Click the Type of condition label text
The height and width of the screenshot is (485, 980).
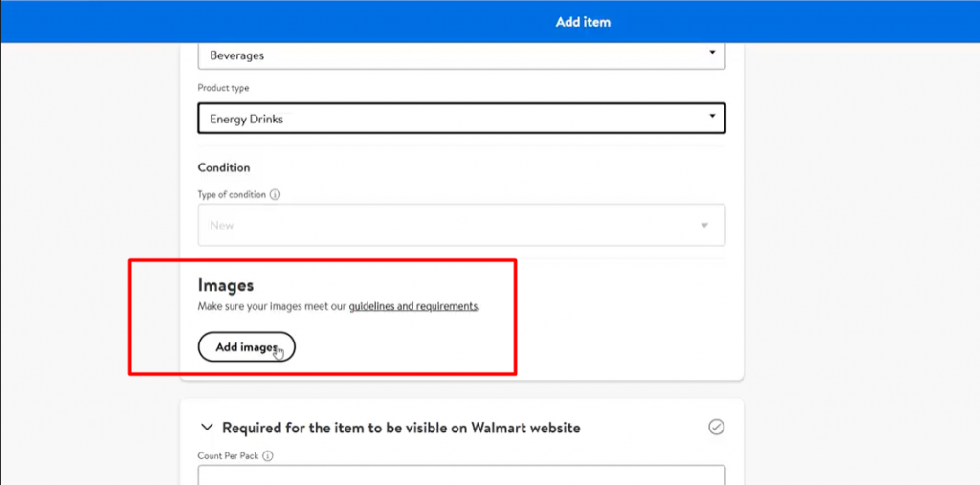click(x=232, y=194)
